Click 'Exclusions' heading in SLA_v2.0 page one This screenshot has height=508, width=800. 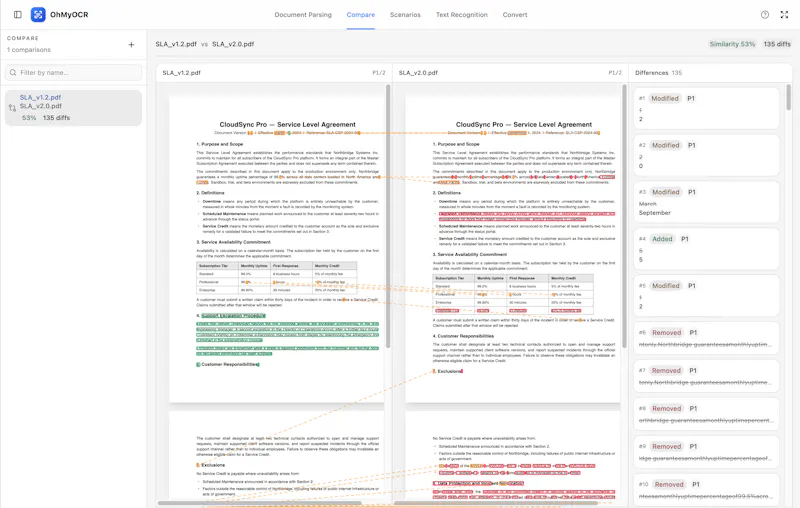(448, 371)
